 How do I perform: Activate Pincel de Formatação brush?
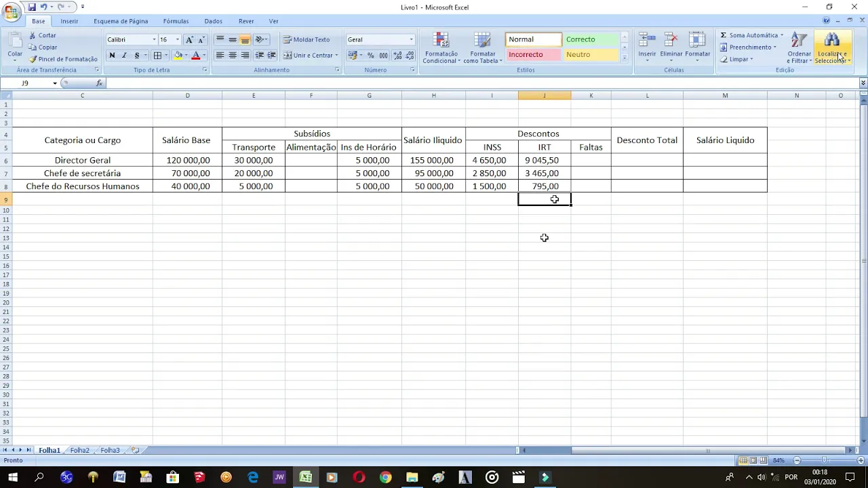pos(63,59)
